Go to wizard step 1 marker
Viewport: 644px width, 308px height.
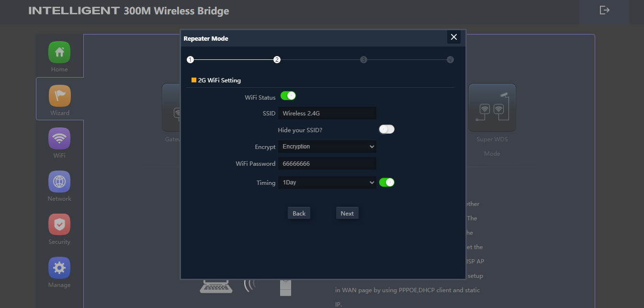pyautogui.click(x=190, y=60)
